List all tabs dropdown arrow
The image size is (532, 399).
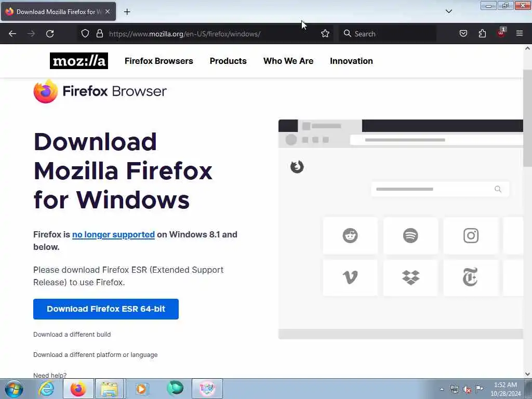448,11
